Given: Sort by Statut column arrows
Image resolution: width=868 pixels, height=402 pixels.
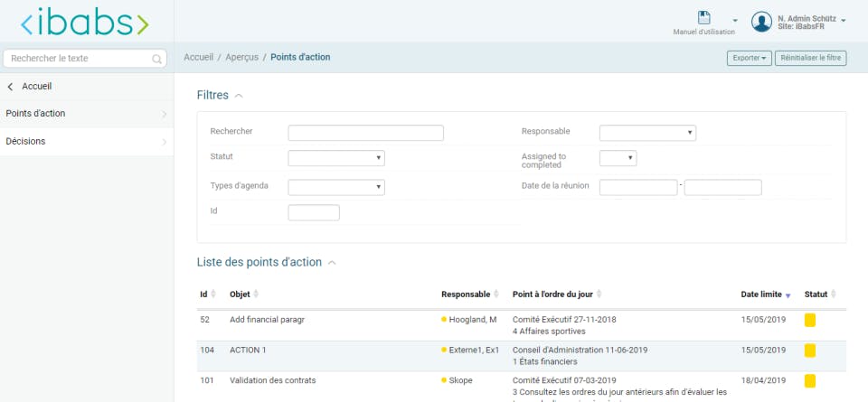Looking at the screenshot, I should 834,294.
